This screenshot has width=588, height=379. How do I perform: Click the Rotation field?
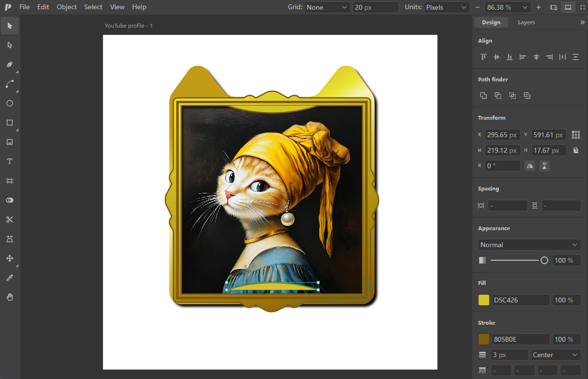tap(503, 166)
